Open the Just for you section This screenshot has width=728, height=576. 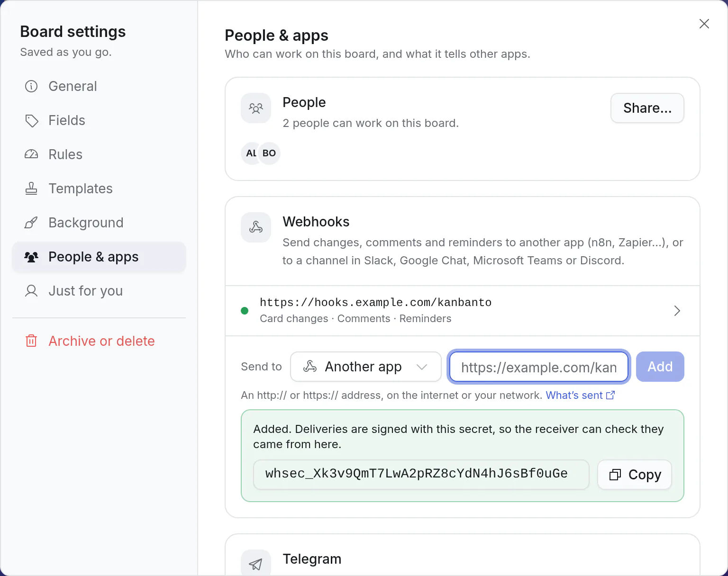click(x=99, y=291)
